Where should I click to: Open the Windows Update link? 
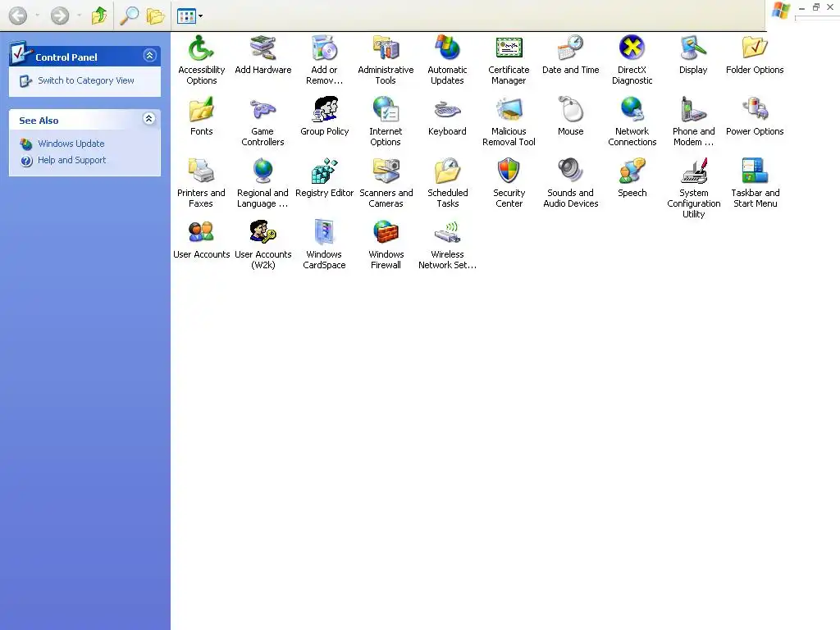tap(71, 144)
